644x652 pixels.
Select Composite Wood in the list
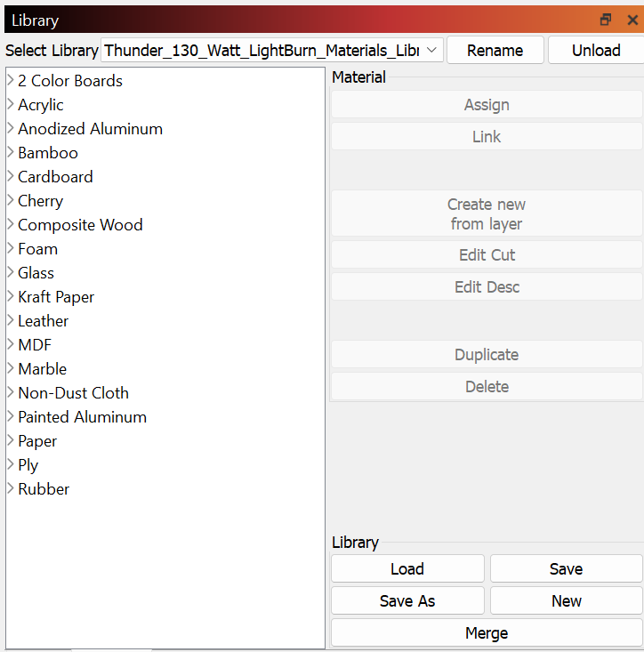click(x=80, y=225)
